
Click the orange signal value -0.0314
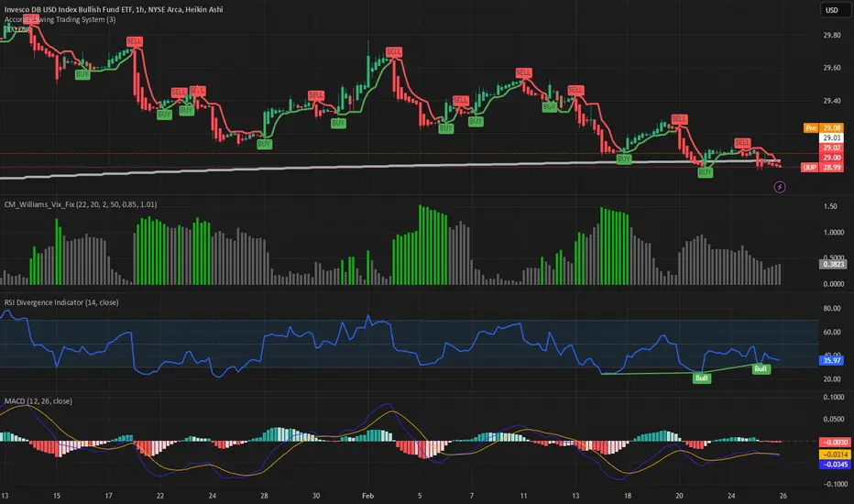pos(834,455)
